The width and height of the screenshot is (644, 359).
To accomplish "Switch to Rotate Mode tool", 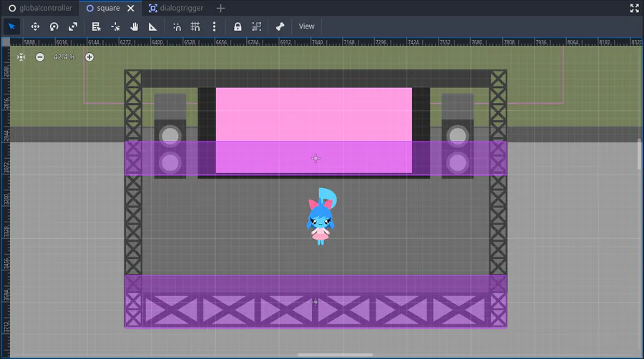I will [x=54, y=26].
